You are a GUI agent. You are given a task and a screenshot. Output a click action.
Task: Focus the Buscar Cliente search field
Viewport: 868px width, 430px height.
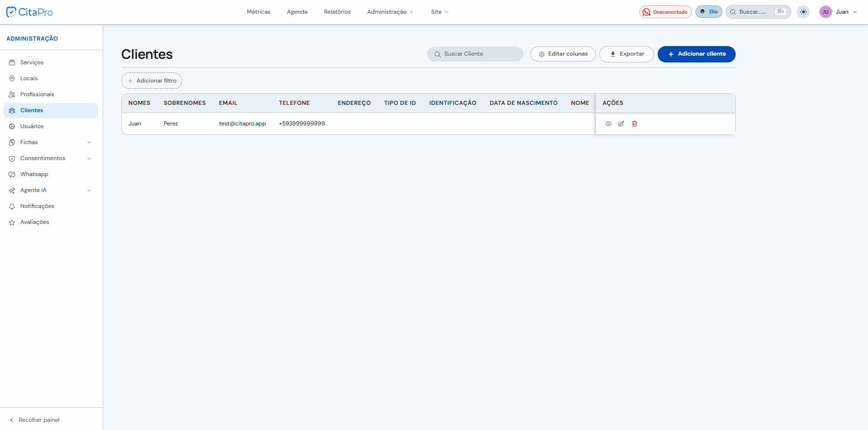(x=475, y=54)
